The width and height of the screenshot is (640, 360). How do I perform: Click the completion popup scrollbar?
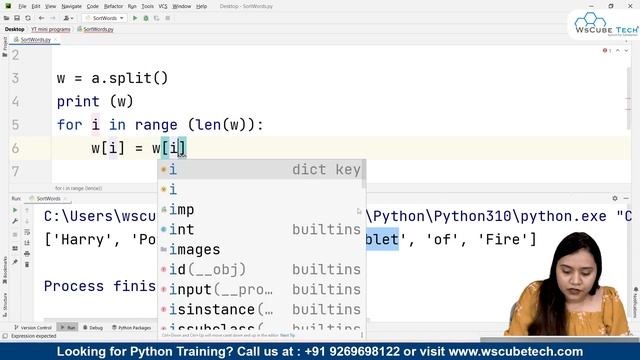point(364,175)
